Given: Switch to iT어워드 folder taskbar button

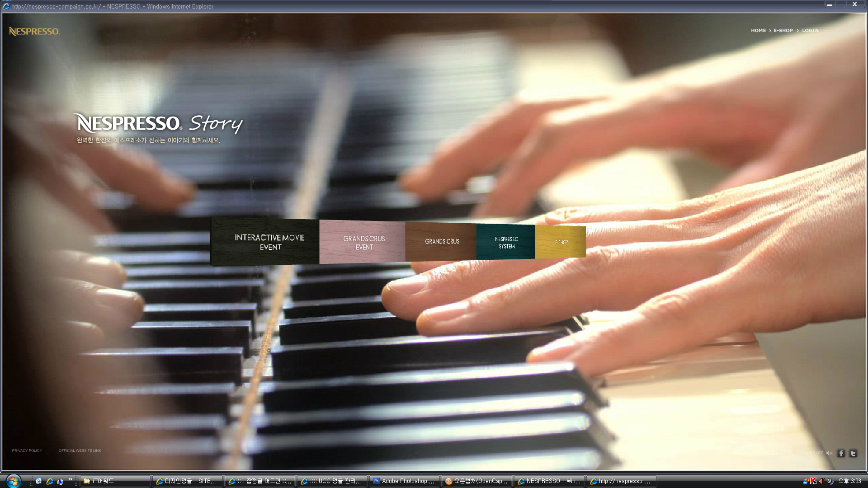Looking at the screenshot, I should [x=115, y=481].
